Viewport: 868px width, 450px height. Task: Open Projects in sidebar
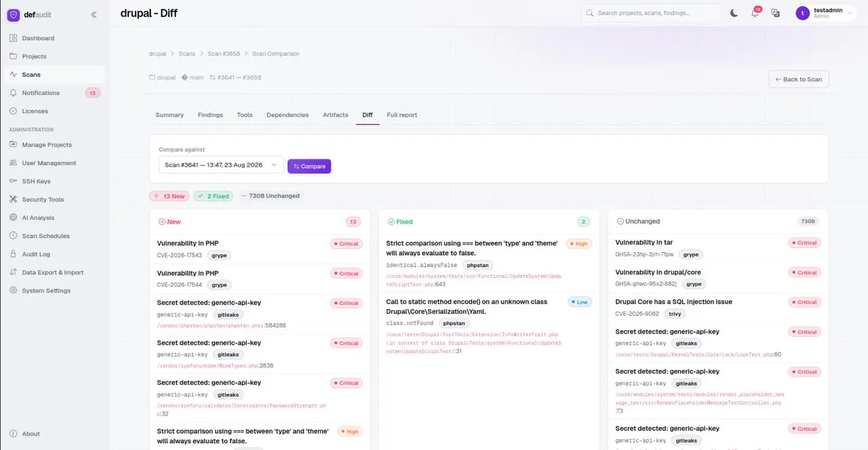click(x=54, y=56)
